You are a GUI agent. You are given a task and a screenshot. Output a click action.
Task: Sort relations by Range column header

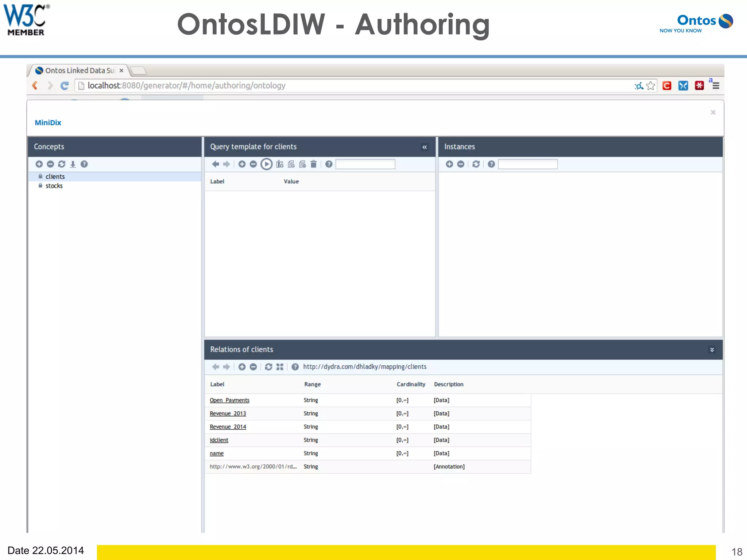click(x=313, y=384)
